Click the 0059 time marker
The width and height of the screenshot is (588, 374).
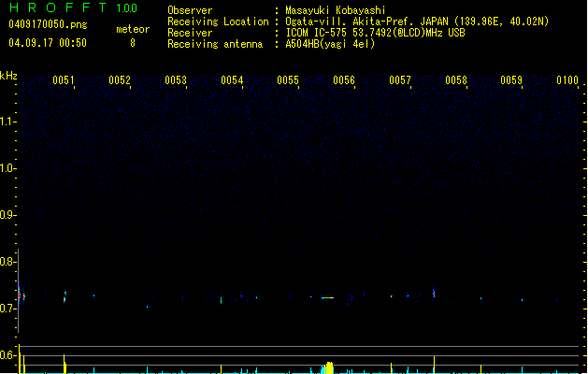pos(511,80)
